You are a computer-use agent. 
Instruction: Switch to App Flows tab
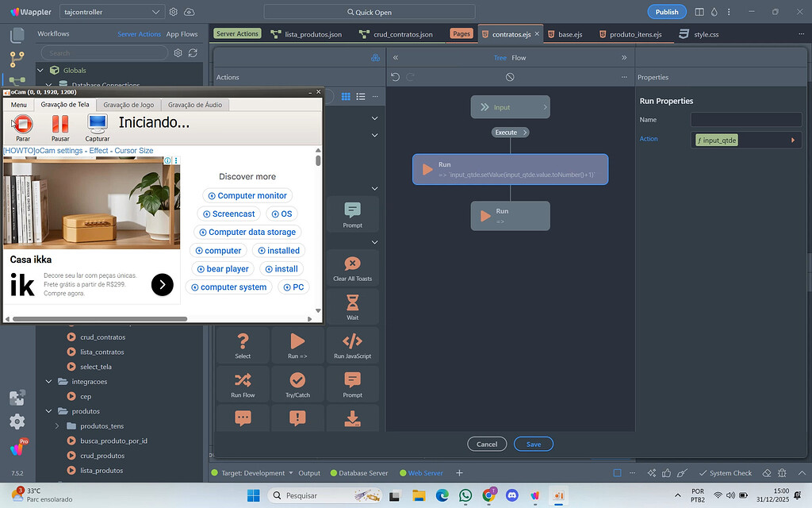[182, 33]
